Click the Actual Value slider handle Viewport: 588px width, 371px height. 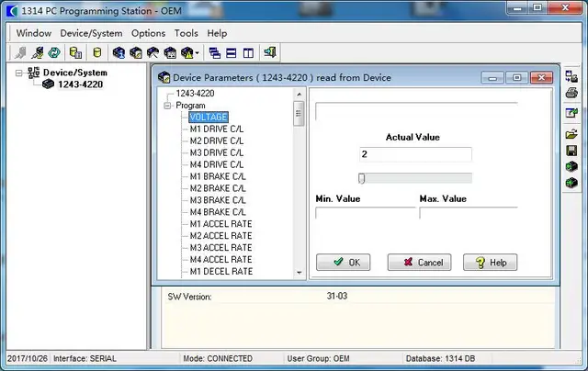tap(361, 178)
